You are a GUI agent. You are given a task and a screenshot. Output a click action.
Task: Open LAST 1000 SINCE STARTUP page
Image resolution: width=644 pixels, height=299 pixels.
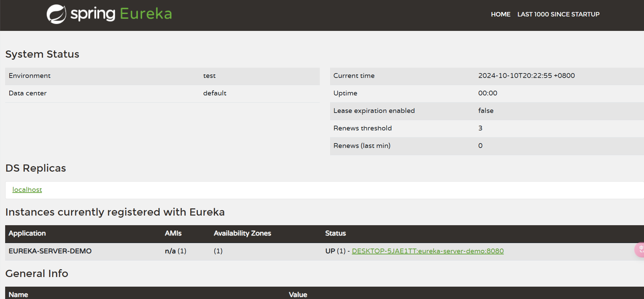point(558,14)
